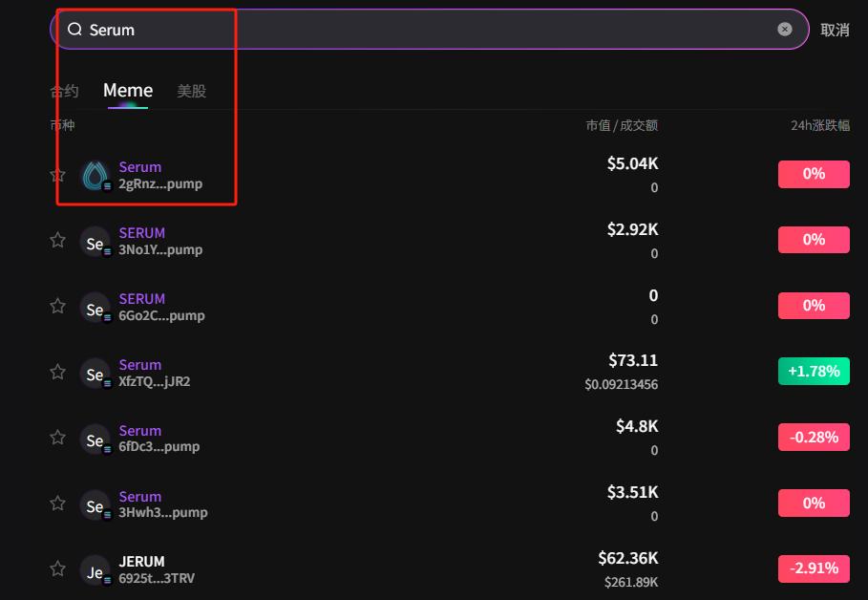
Task: Select the Meme tab
Action: point(128,91)
